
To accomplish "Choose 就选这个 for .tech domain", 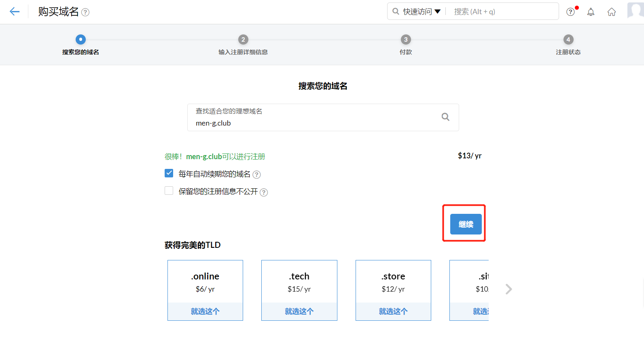I will pos(299,311).
